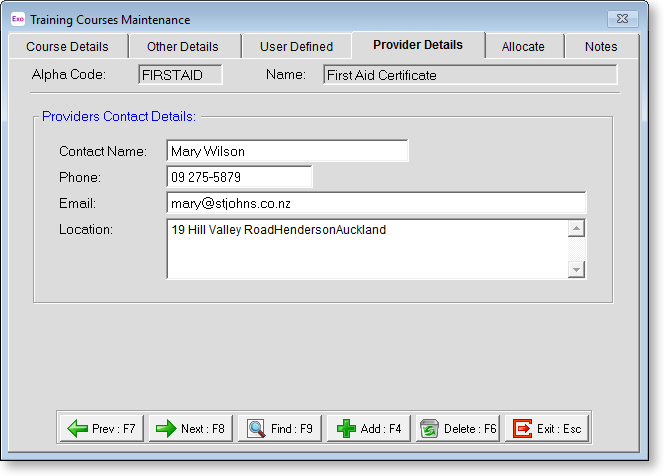Click into the Contact Name field
The image size is (664, 476).
(287, 151)
